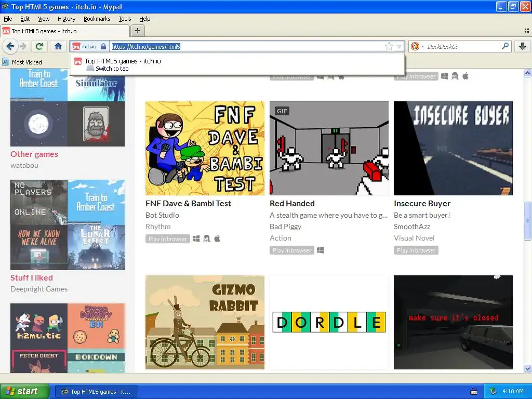This screenshot has height=399, width=532.
Task: Click the Windows icon under Red Handed
Action: coord(320,250)
